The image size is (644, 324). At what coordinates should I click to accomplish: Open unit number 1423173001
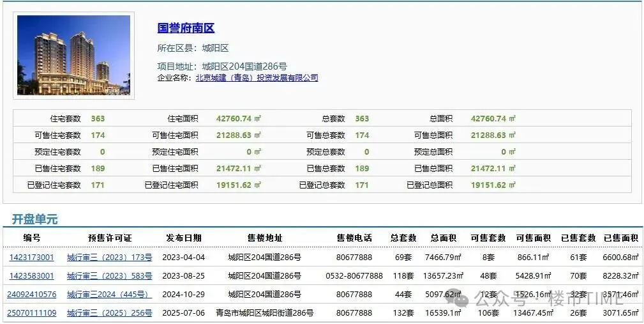(x=32, y=258)
